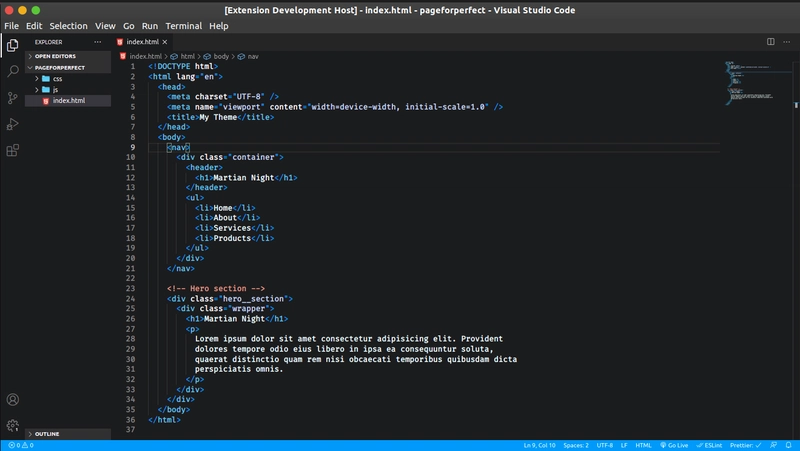Image resolution: width=800 pixels, height=451 pixels.
Task: Click the nav opening tag on line 9
Action: [x=179, y=147]
